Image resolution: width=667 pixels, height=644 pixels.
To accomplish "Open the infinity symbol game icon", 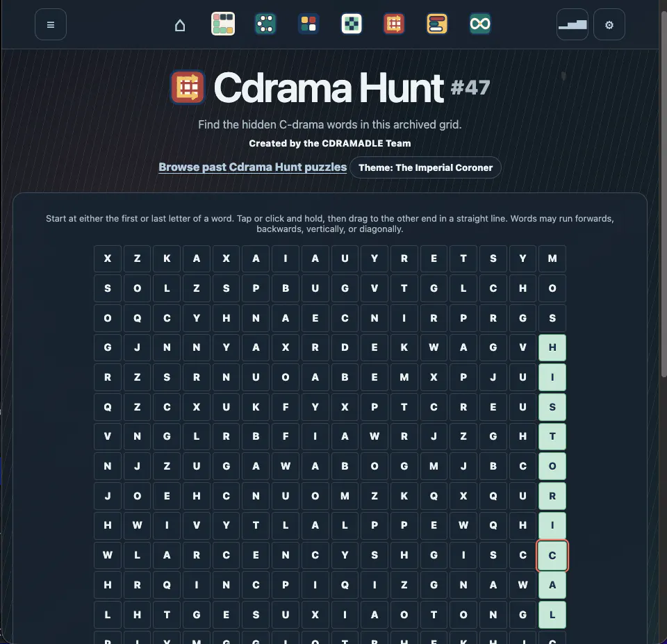I will [480, 24].
